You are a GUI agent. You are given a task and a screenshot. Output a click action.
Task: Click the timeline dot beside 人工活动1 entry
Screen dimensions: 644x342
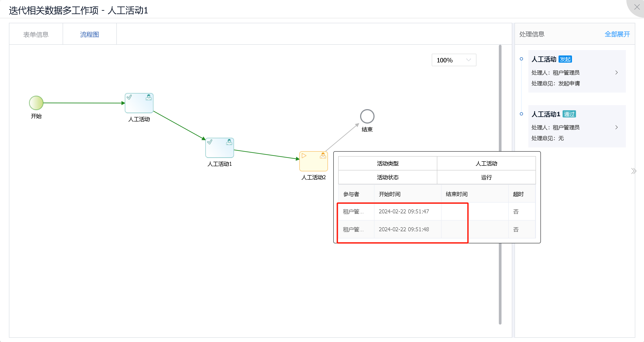point(521,114)
